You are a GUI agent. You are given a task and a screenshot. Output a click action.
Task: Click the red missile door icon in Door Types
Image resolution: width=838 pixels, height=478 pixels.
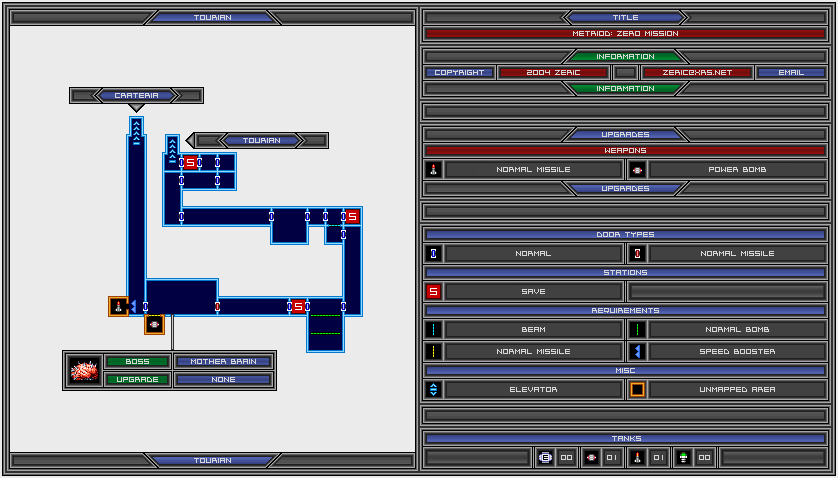click(637, 253)
